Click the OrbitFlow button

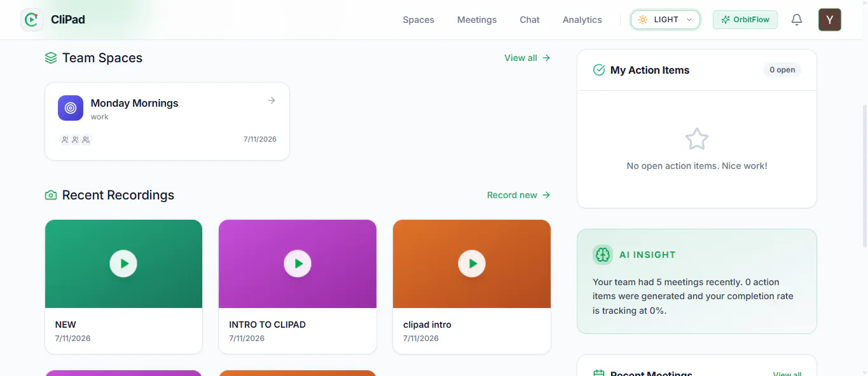tap(745, 20)
